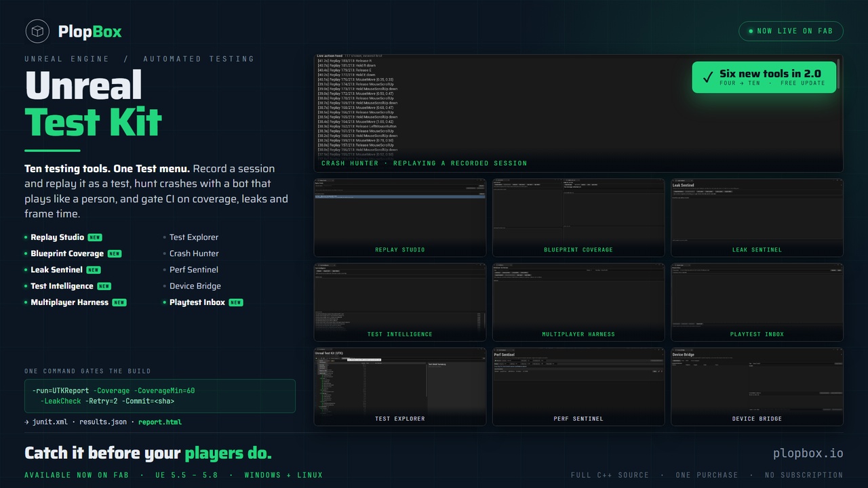This screenshot has height=488, width=868.
Task: Click the NEW badge beside Blueprint Coverage
Action: pyautogui.click(x=115, y=253)
